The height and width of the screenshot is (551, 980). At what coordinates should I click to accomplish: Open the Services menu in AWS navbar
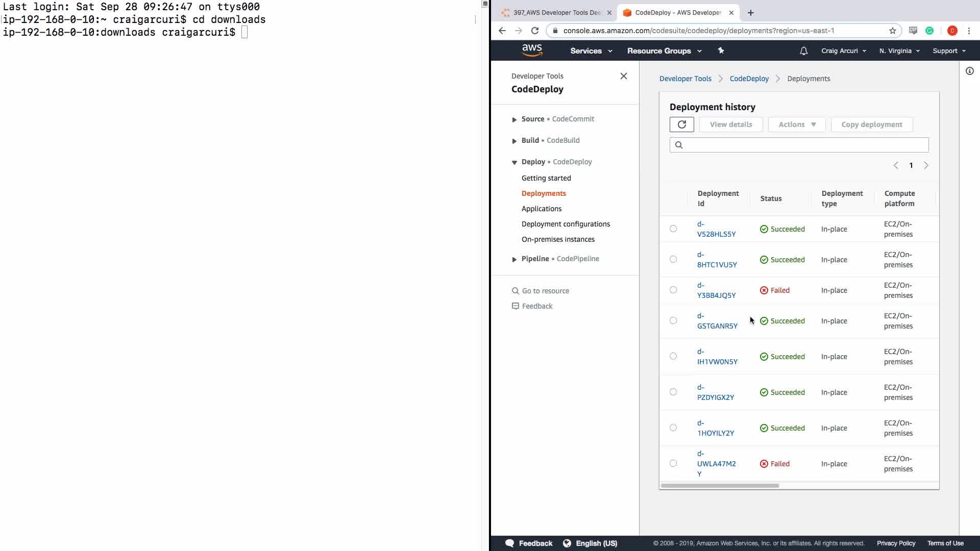[x=591, y=51]
